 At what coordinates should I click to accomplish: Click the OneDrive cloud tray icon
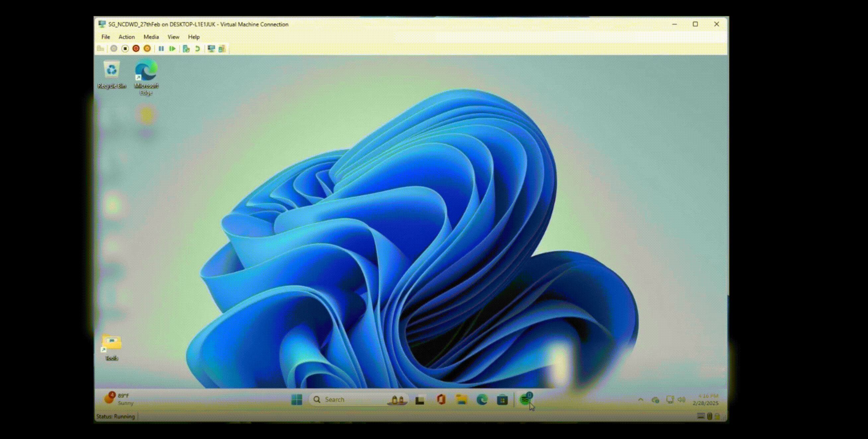(655, 400)
